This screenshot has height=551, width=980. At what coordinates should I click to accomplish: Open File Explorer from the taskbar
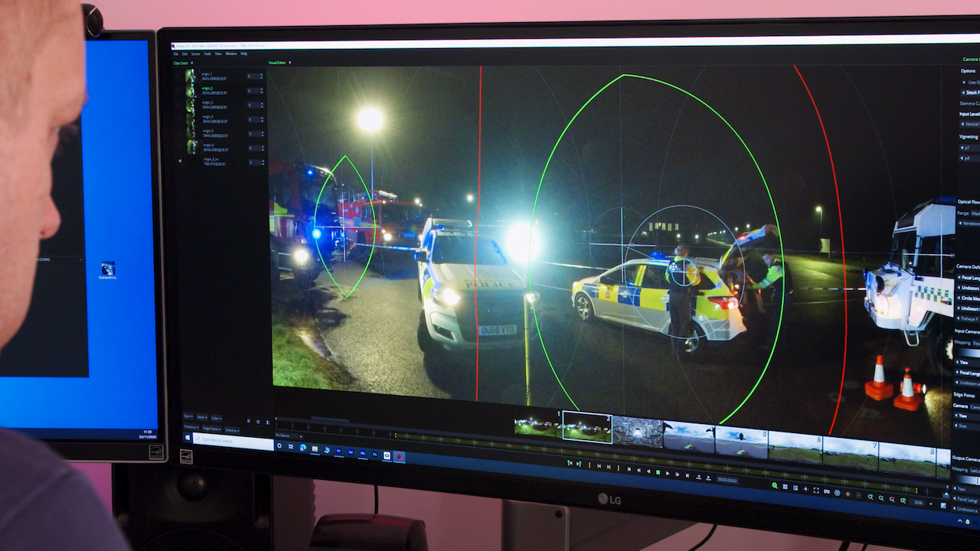coord(315,448)
